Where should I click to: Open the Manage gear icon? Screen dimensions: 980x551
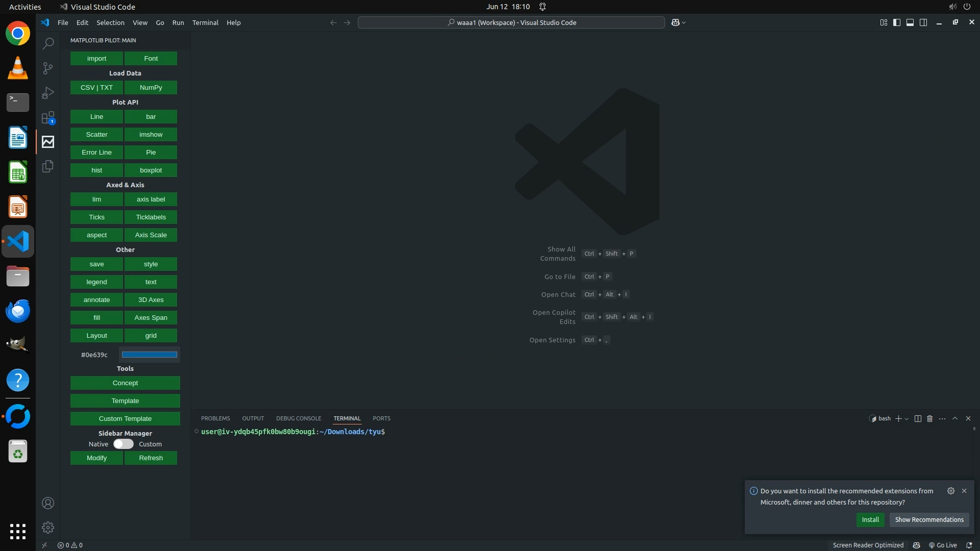coord(48,527)
